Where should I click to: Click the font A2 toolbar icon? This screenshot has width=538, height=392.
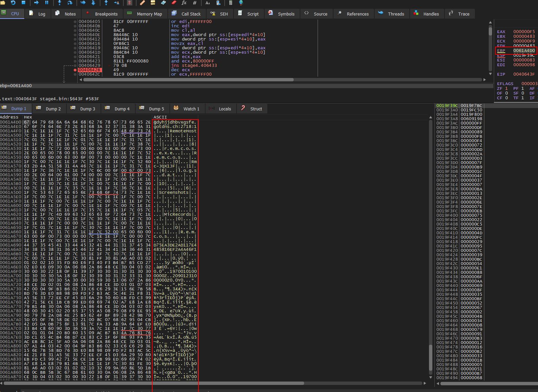pyautogui.click(x=208, y=2)
